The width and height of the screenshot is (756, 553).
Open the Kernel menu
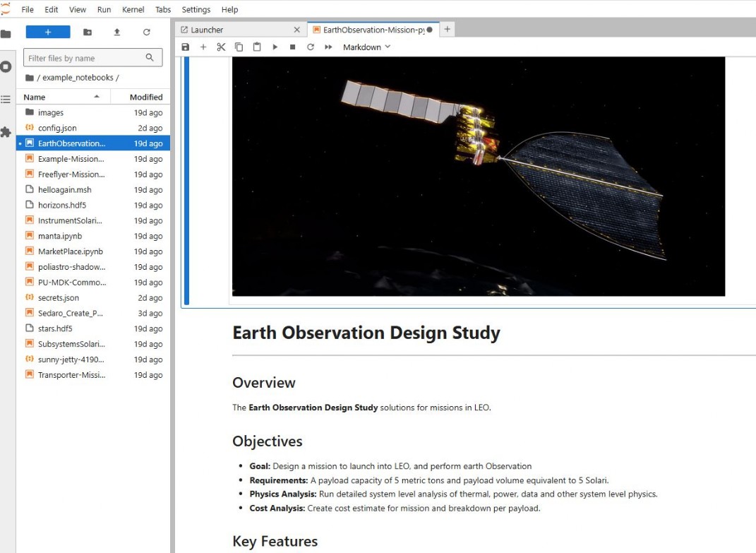133,10
